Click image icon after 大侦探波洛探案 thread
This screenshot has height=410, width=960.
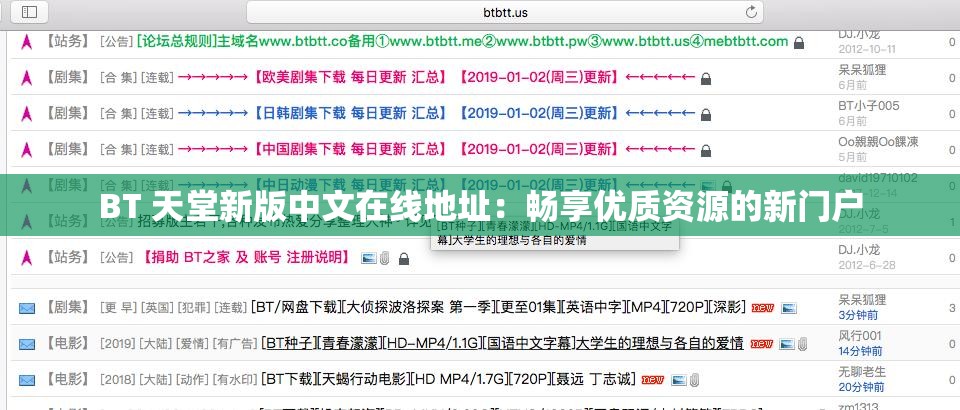click(x=789, y=308)
